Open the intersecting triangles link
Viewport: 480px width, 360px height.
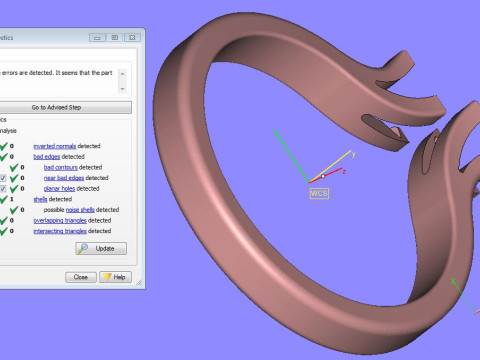pyautogui.click(x=60, y=231)
